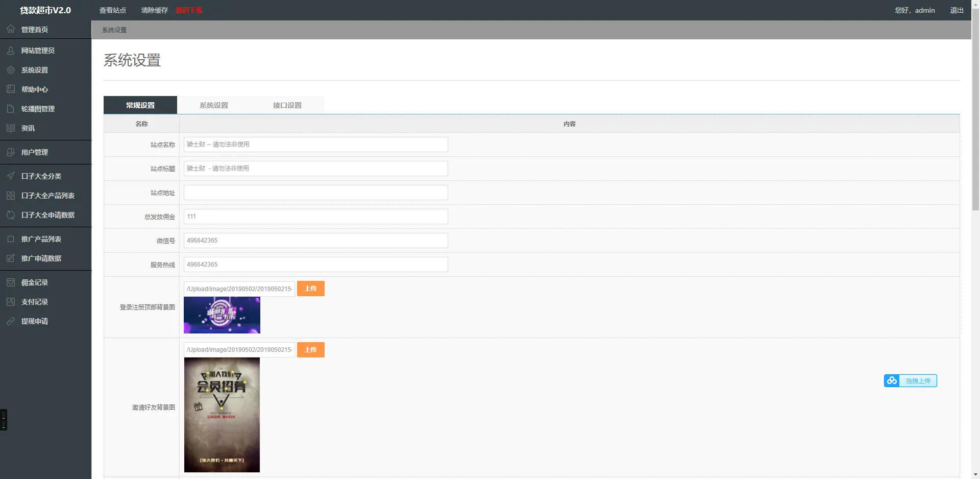980x479 pixels.
Task: Click the square icon beside 推广产品列表
Action: (x=11, y=239)
